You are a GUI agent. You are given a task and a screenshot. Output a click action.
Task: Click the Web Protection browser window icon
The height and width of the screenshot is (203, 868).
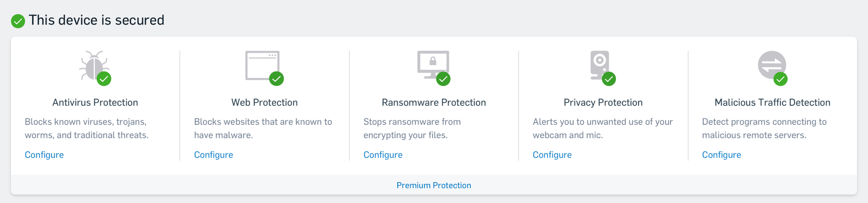point(262,65)
